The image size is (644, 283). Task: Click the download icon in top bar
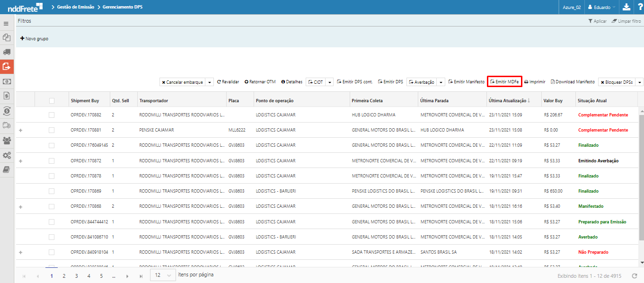tap(626, 7)
